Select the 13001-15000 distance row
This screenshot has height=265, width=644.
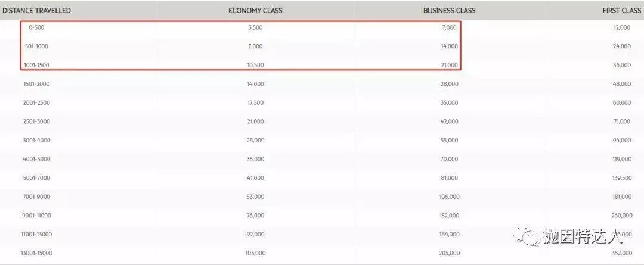pyautogui.click(x=322, y=253)
